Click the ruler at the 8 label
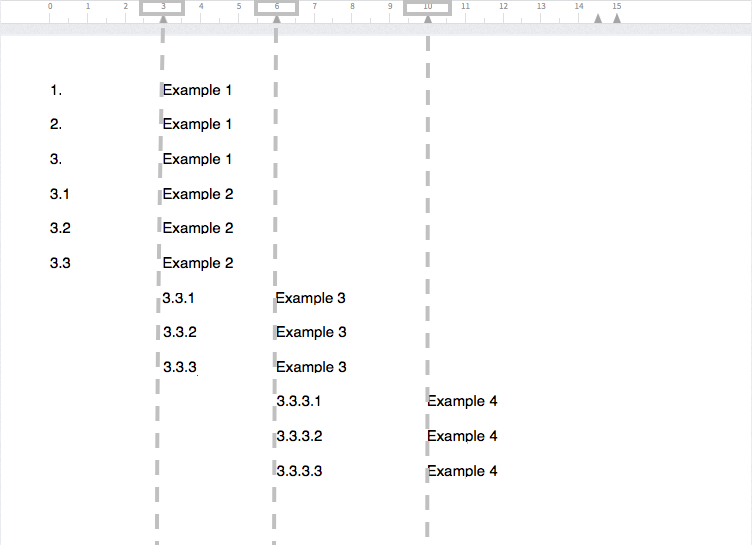Image resolution: width=752 pixels, height=545 pixels. (x=352, y=6)
